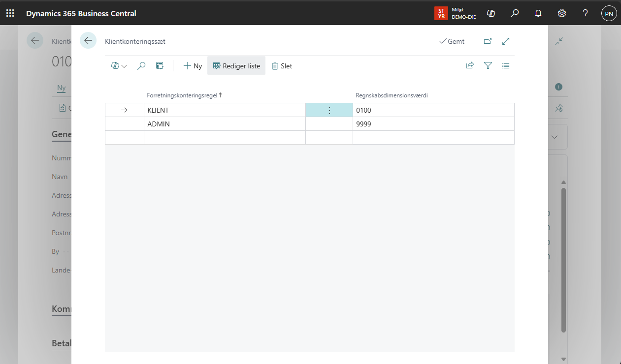Open the settings gear
The image size is (621, 364).
pyautogui.click(x=562, y=13)
